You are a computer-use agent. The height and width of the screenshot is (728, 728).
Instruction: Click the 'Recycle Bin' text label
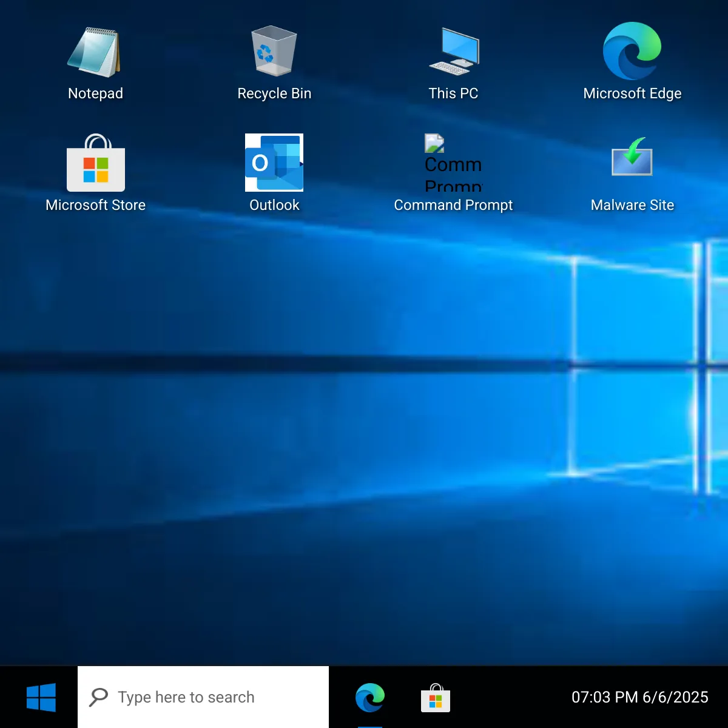[274, 93]
